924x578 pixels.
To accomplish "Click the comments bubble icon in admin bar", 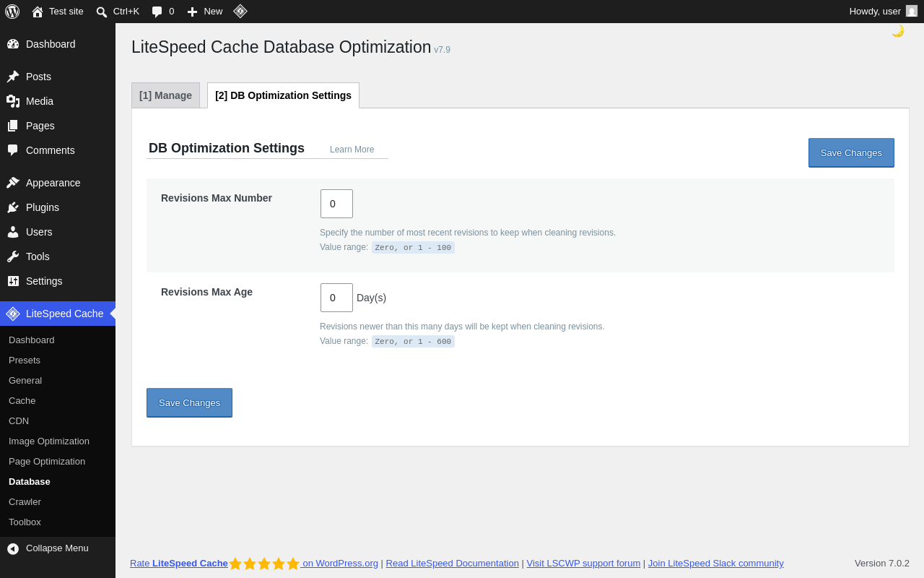I will point(157,12).
